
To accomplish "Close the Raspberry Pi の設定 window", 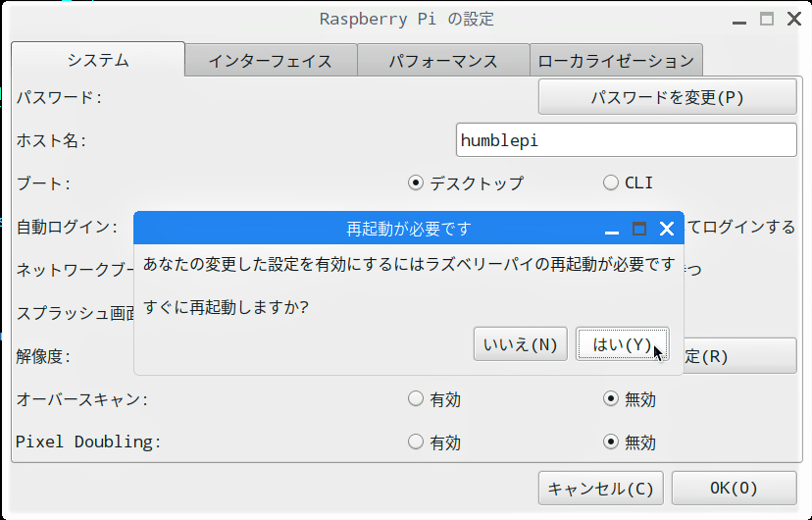I will [794, 20].
